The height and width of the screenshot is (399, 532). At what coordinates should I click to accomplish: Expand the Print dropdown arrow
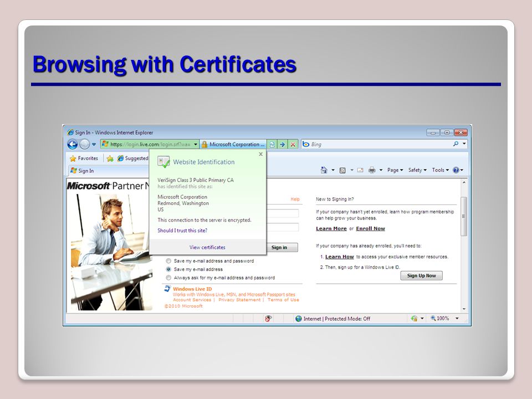point(381,170)
